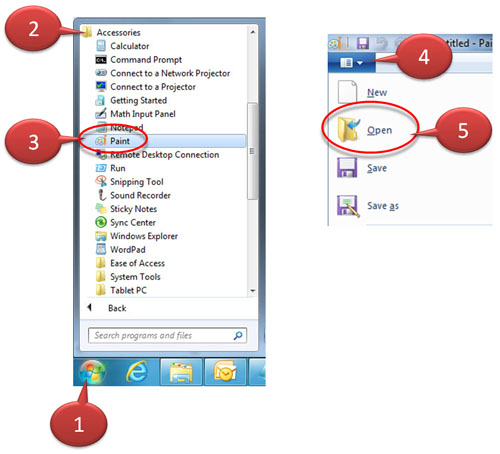Click the Windows Start orb
The height and width of the screenshot is (454, 500).
point(92,371)
